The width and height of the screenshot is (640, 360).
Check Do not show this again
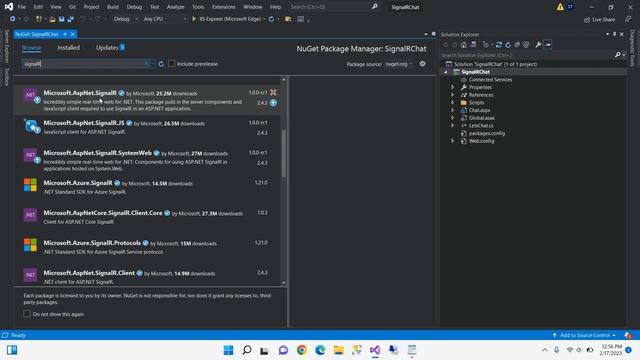click(27, 314)
